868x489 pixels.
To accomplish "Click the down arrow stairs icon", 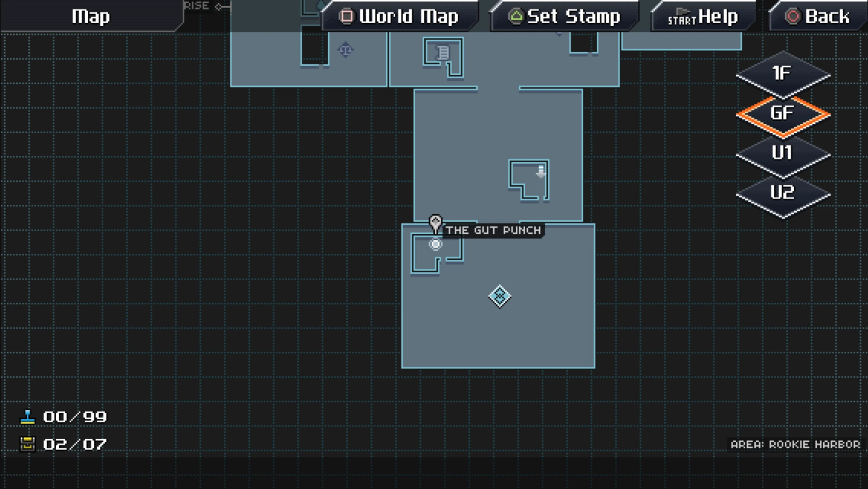I will 541,172.
